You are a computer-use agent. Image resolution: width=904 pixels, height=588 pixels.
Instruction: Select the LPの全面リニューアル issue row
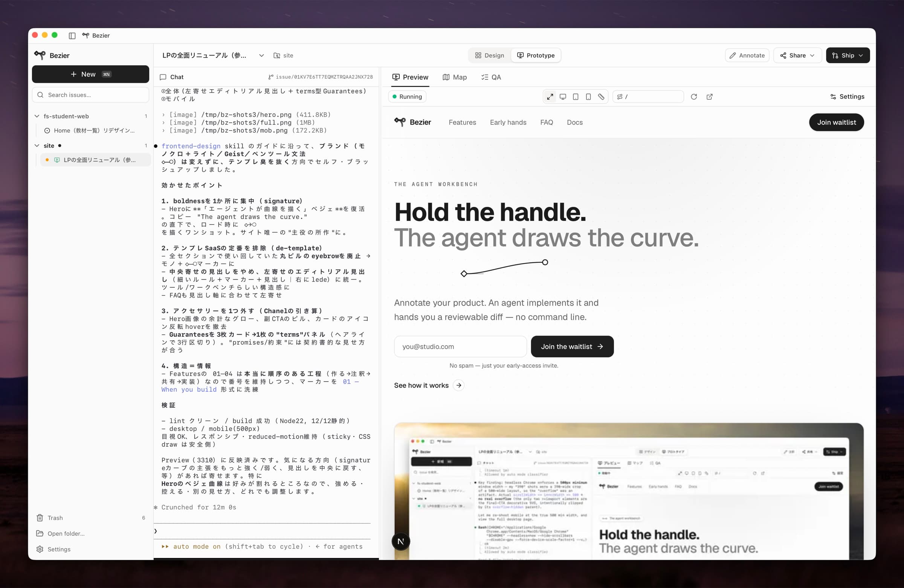(95, 160)
